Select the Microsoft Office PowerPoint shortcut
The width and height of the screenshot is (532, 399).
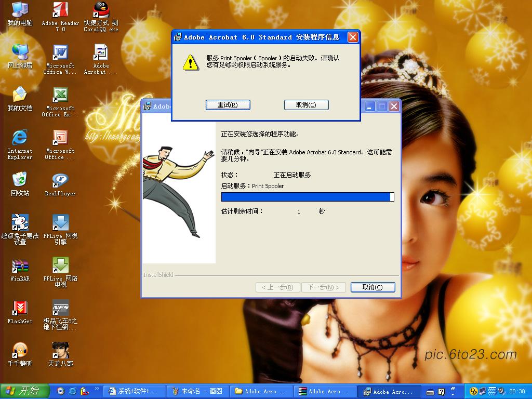click(x=60, y=145)
